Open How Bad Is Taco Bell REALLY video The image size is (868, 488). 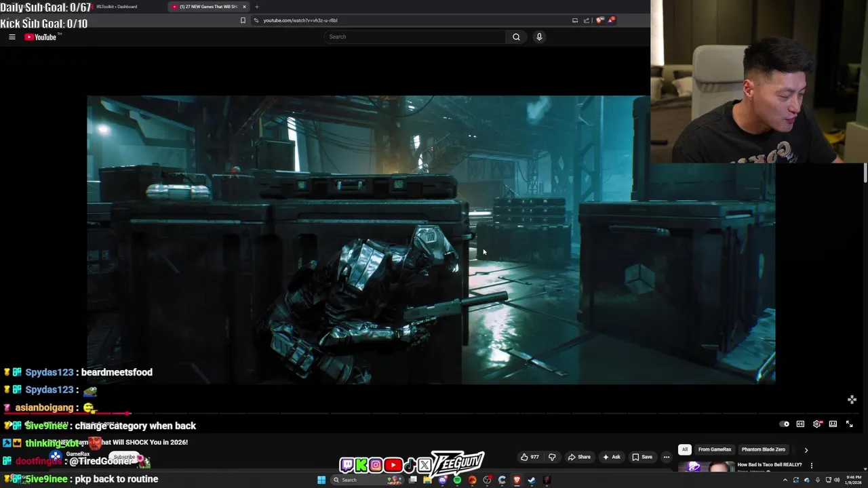click(770, 465)
